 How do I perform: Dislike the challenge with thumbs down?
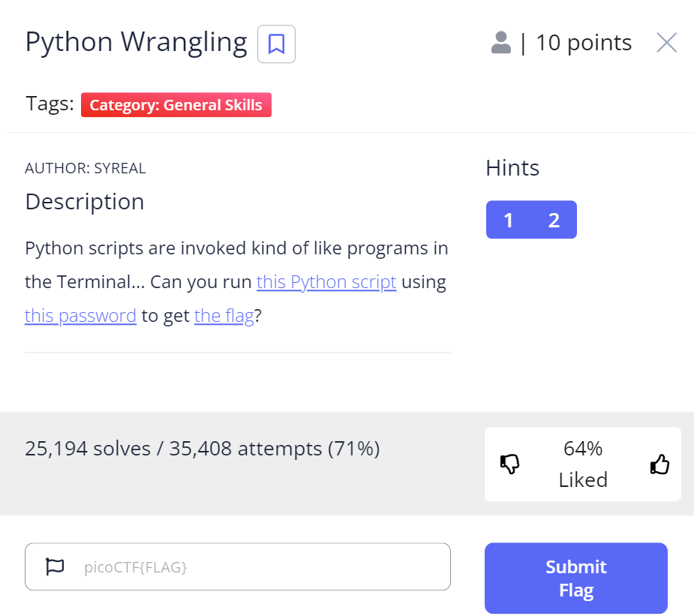point(510,464)
